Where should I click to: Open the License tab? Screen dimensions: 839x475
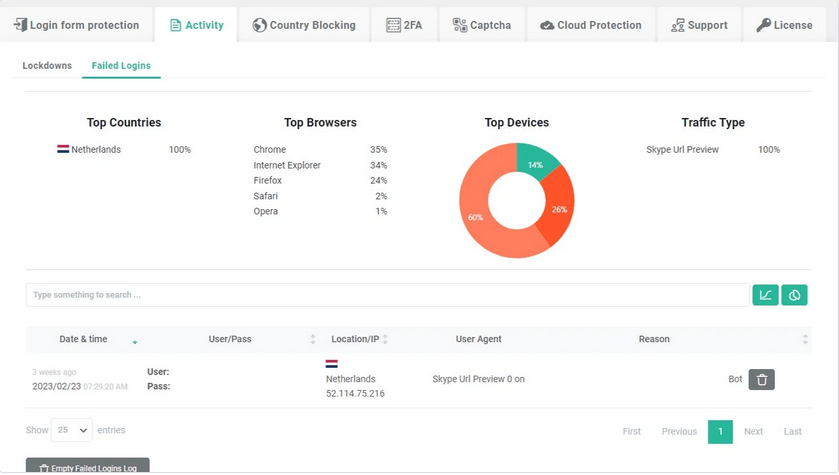[x=784, y=25]
